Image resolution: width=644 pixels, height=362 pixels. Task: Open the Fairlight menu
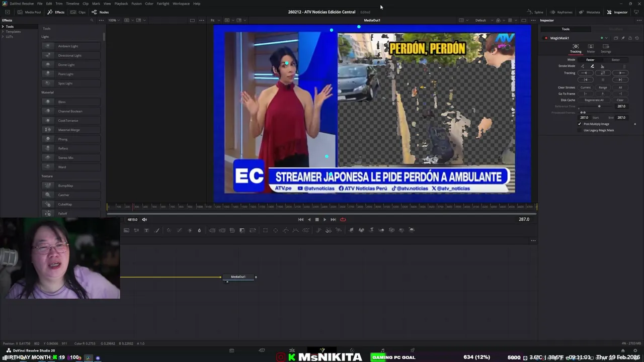[163, 4]
